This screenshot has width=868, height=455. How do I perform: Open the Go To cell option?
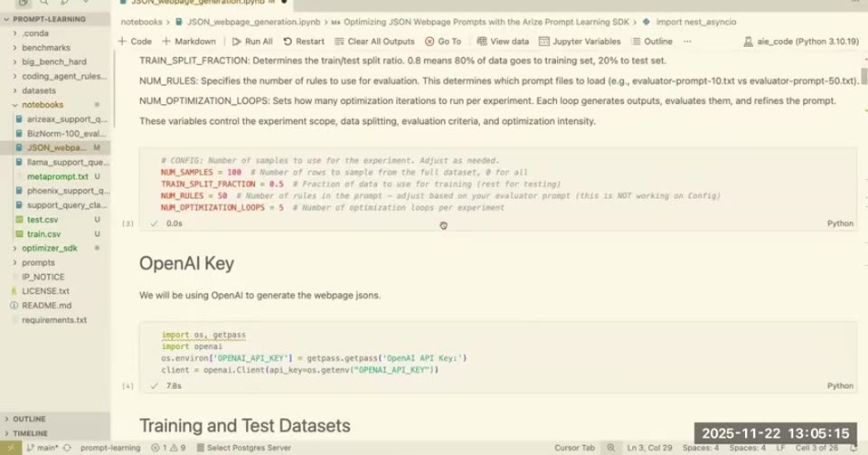443,42
